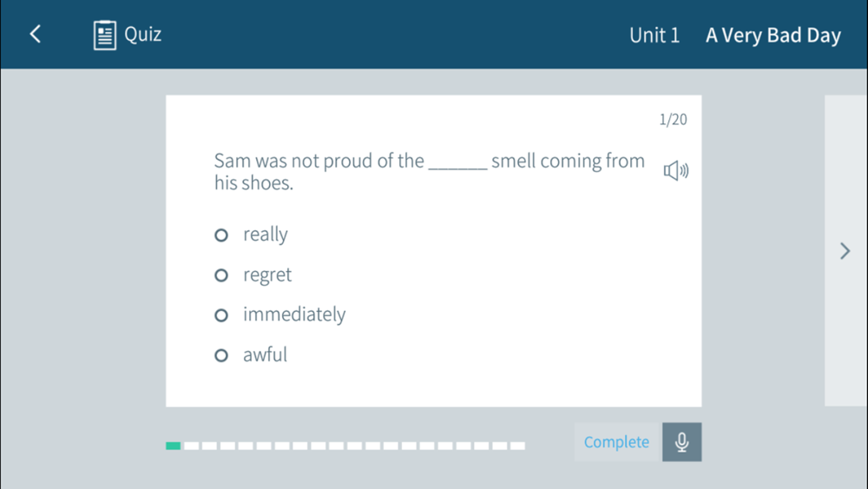Click the first green progress segment
The height and width of the screenshot is (489, 868).
click(174, 446)
